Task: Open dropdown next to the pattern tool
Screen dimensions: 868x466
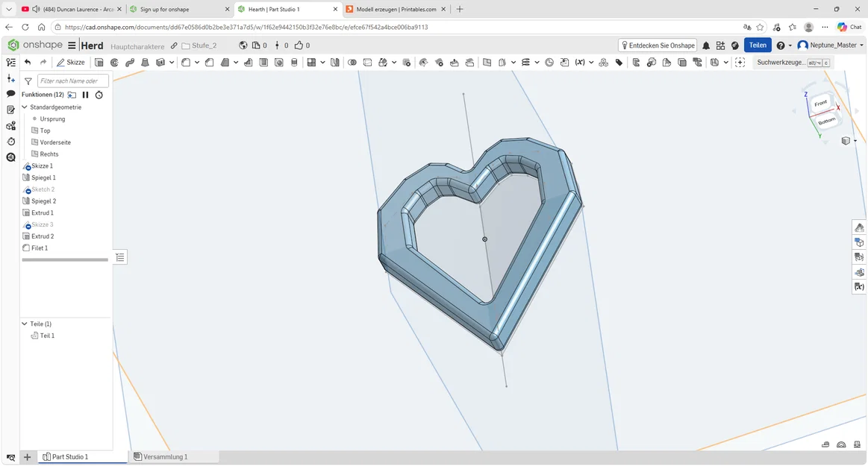Action: click(322, 63)
